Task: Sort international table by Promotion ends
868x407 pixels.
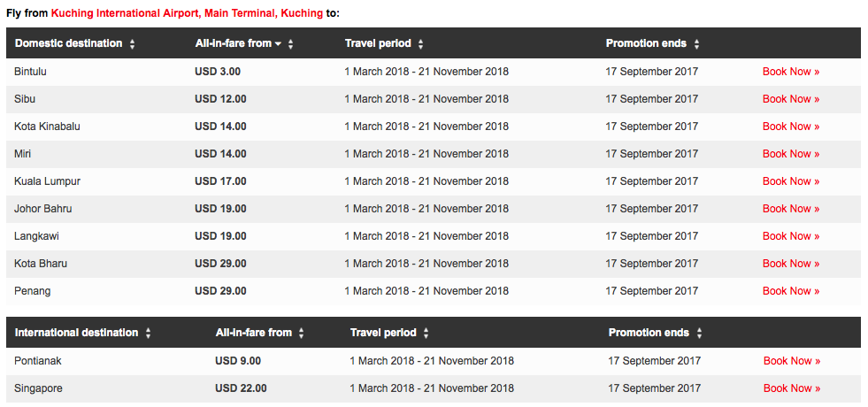Action: [x=699, y=334]
